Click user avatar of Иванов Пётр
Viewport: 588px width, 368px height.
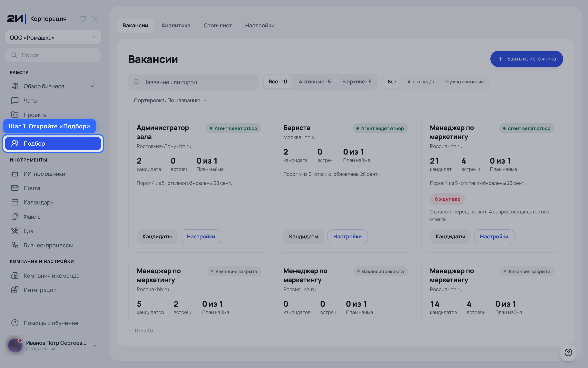click(x=15, y=345)
